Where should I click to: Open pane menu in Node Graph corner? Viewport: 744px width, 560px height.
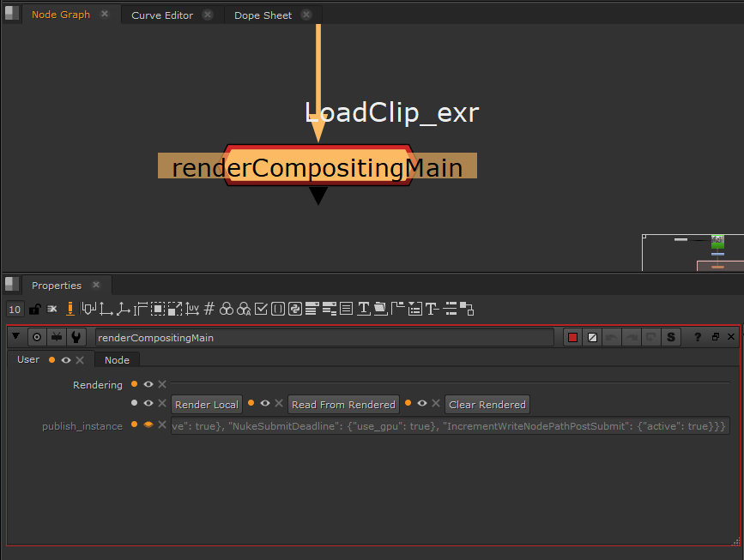(x=11, y=13)
